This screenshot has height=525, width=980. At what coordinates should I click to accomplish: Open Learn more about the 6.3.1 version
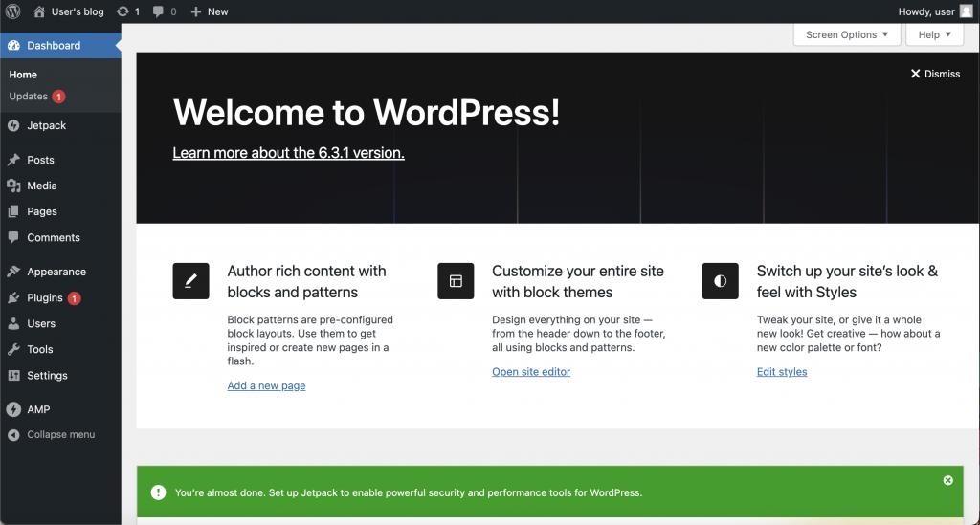click(x=288, y=153)
